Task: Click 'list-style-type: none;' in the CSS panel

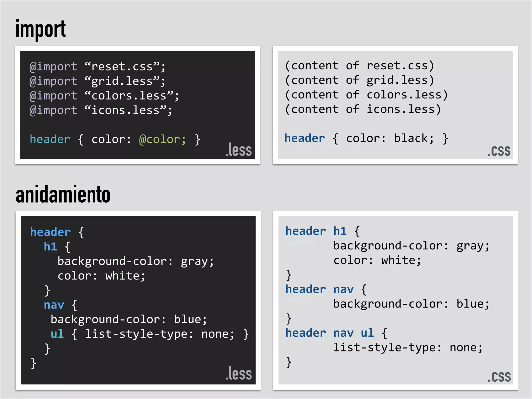Action: (408, 348)
